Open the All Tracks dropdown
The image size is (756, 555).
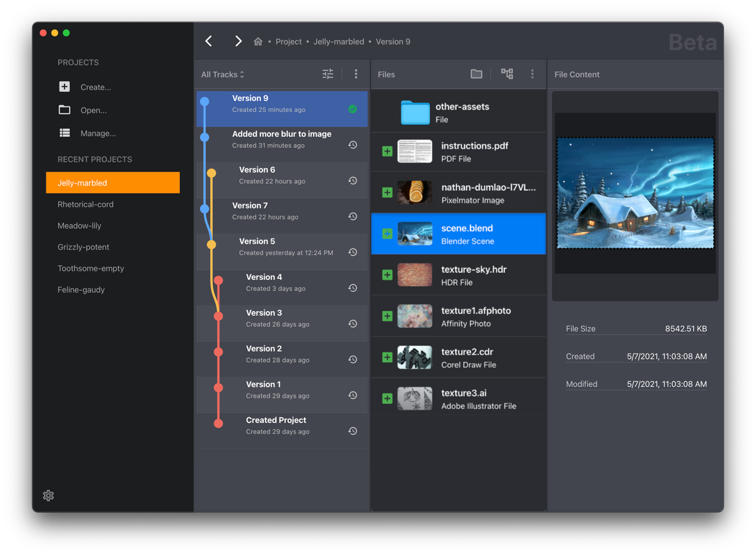pyautogui.click(x=222, y=75)
